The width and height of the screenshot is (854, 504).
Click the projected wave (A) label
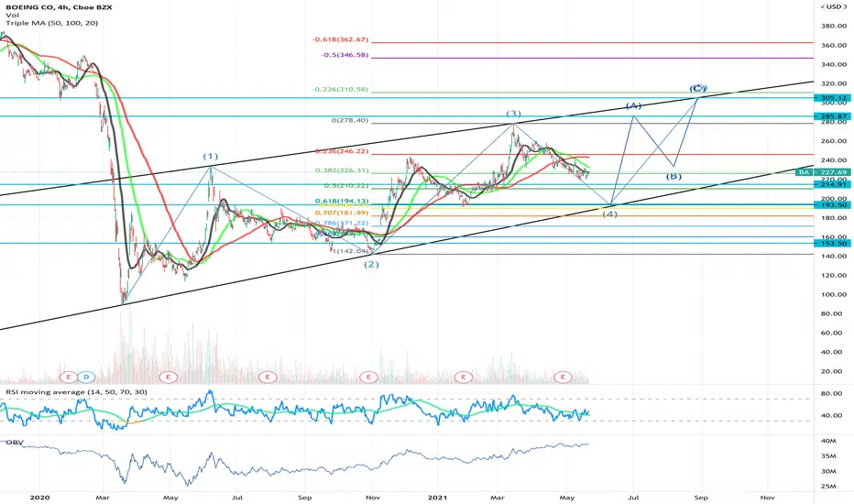tap(633, 105)
